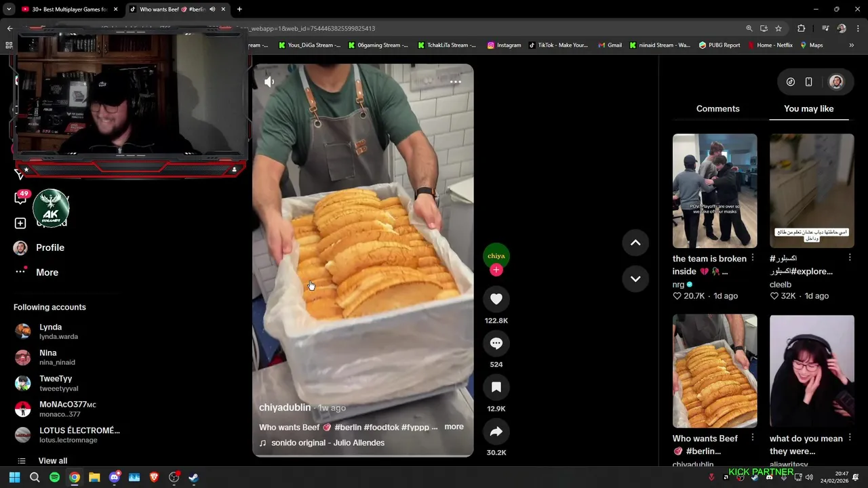Open the Chrome extensions puzzle icon
Viewport: 868px width, 488px height.
pyautogui.click(x=802, y=28)
